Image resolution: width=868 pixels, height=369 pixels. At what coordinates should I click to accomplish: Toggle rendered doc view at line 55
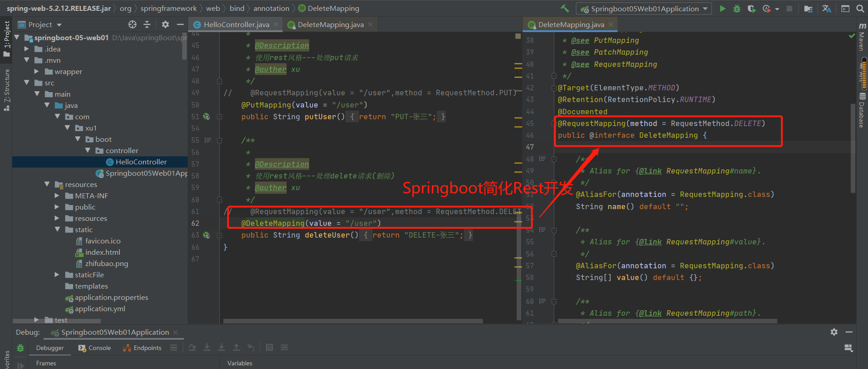tap(208, 140)
